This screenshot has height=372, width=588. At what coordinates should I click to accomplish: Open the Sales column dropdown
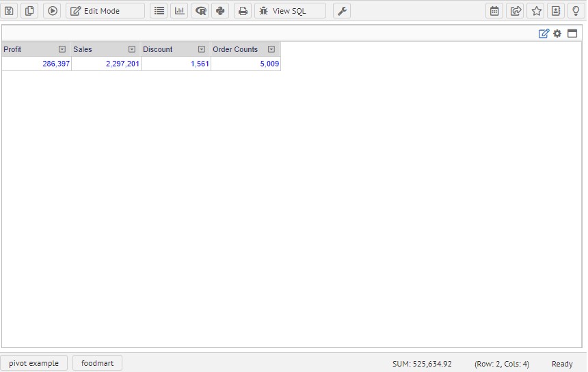132,49
